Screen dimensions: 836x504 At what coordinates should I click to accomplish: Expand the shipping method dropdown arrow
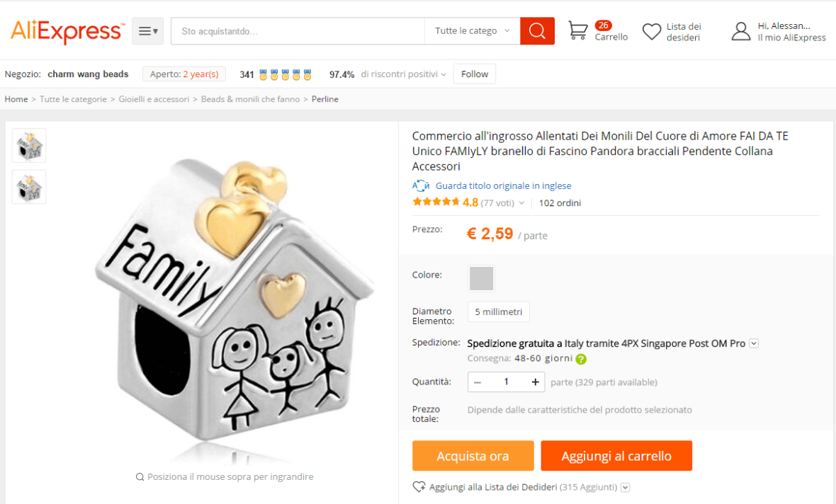(x=754, y=343)
